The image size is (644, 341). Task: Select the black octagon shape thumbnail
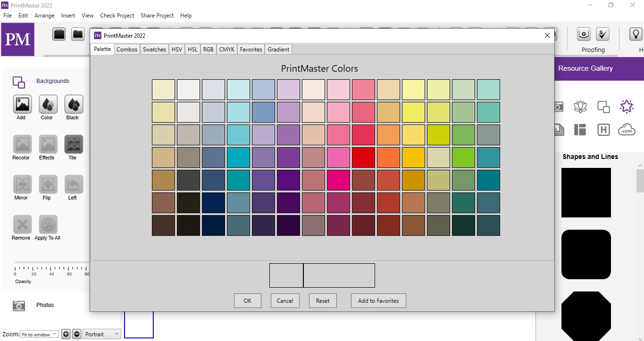pyautogui.click(x=586, y=316)
